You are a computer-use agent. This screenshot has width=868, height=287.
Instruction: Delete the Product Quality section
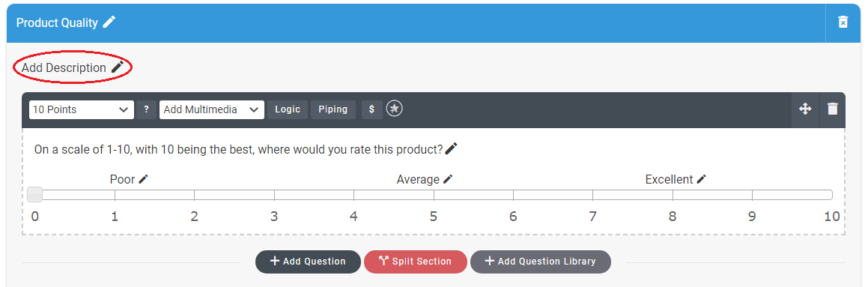coord(843,22)
